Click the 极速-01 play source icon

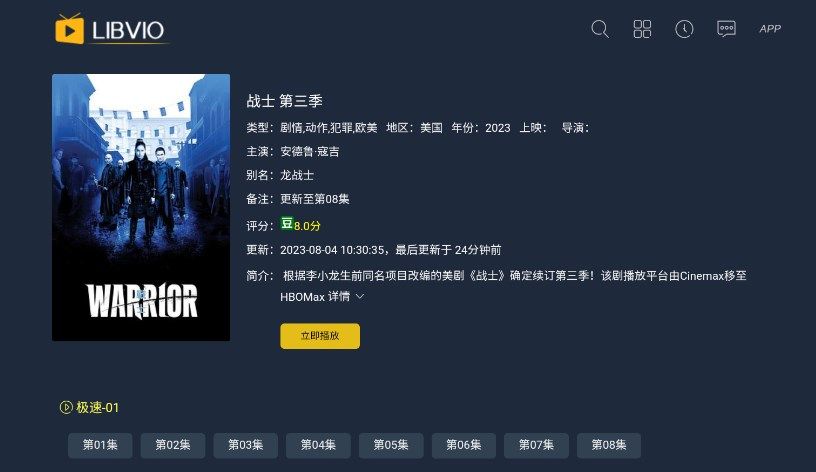66,407
